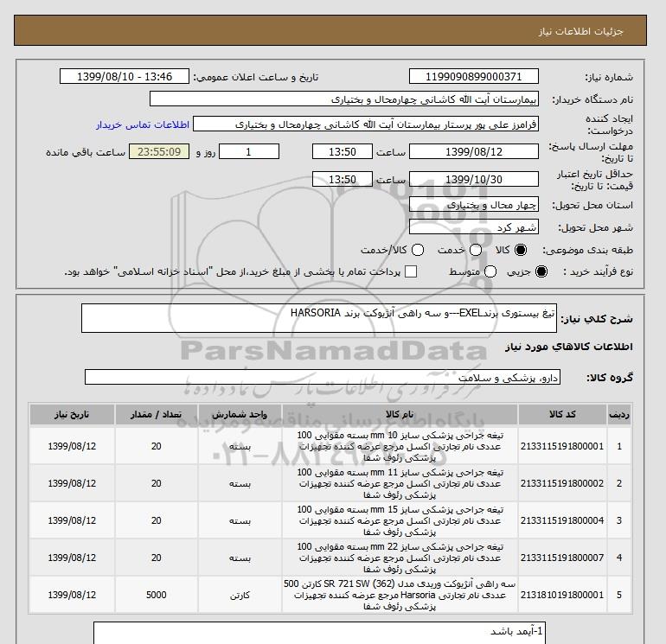This screenshot has height=644, width=666.
Task: Click the goods group field دارو، پزشکی و سلامت
Action: pos(323,377)
